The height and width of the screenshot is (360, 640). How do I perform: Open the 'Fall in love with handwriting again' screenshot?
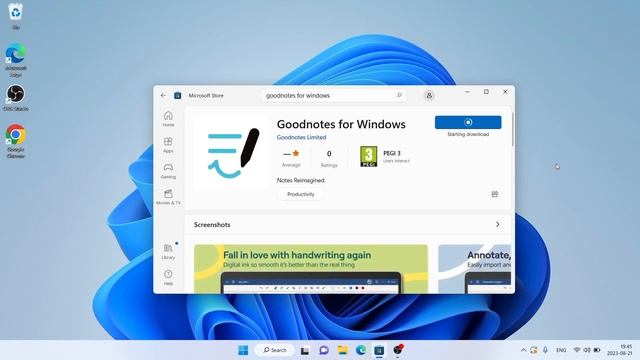(x=311, y=269)
